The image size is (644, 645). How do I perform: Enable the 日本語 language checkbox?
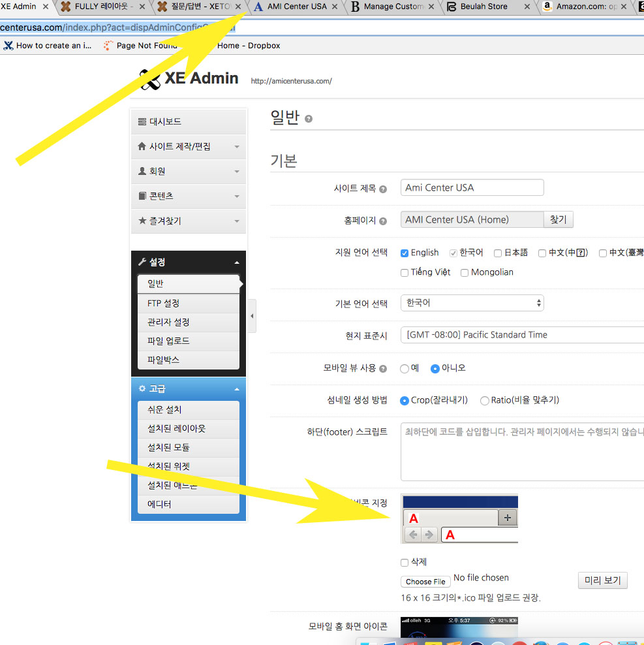(497, 253)
